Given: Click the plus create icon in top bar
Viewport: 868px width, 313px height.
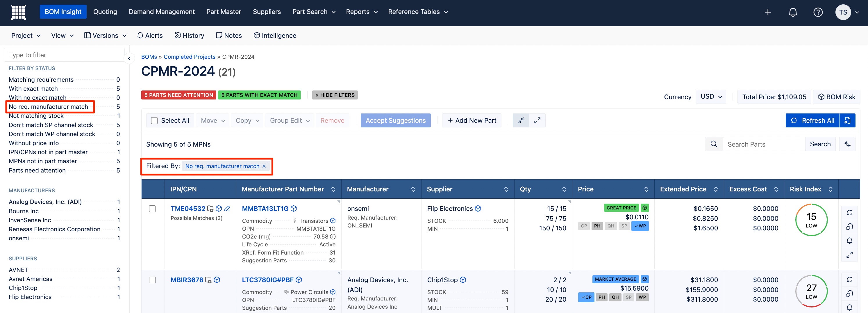Looking at the screenshot, I should (768, 13).
